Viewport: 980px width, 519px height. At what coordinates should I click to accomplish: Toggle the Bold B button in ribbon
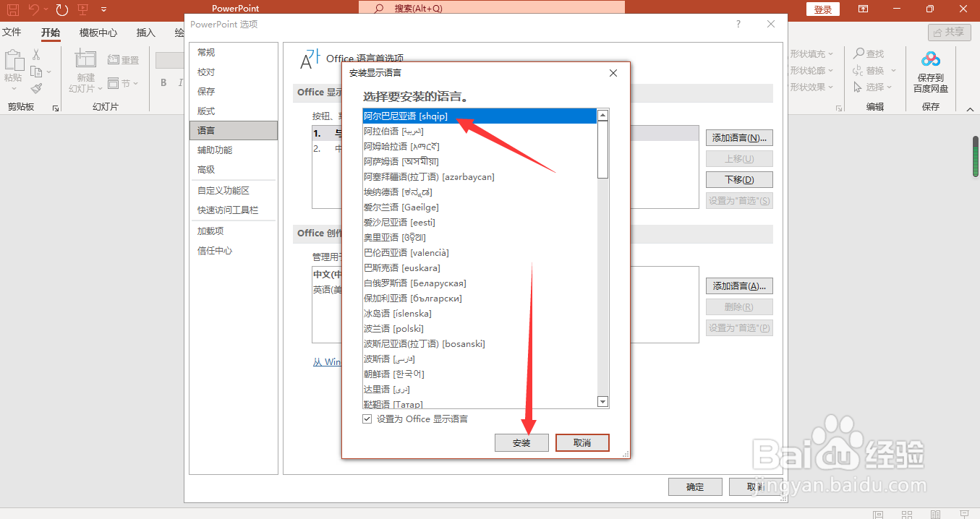pos(164,82)
